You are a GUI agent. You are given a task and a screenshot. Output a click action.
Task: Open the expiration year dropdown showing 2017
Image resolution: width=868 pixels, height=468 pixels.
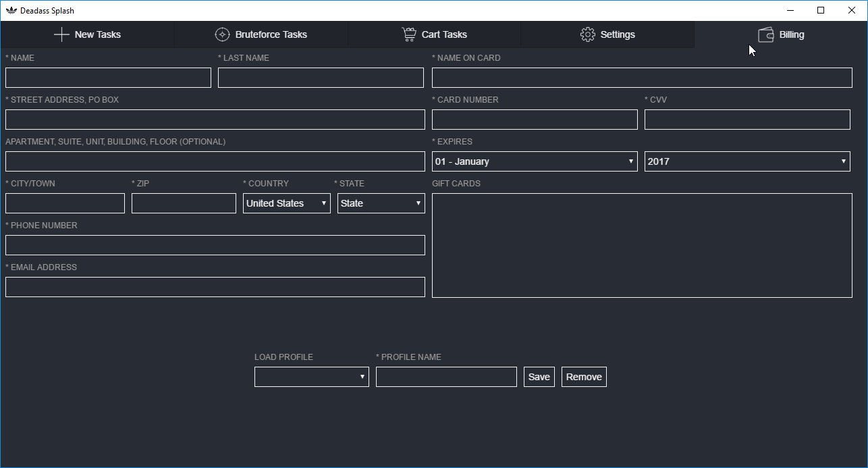tap(747, 161)
